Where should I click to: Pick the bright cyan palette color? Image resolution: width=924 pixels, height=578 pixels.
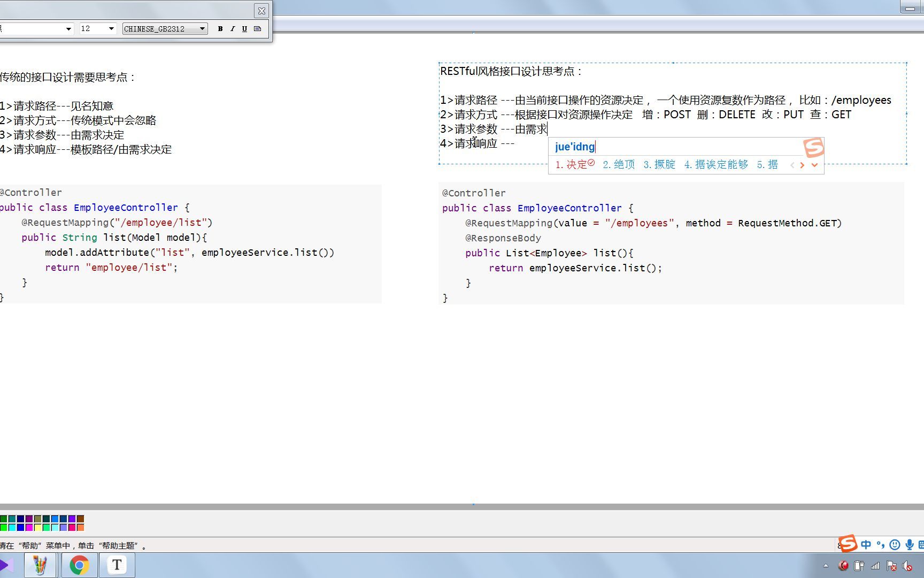pos(12,527)
